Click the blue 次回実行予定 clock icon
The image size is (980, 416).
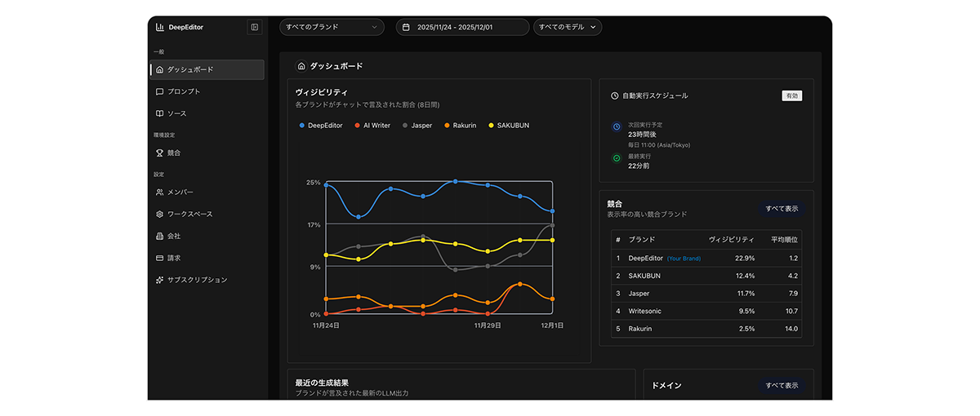coord(617,127)
